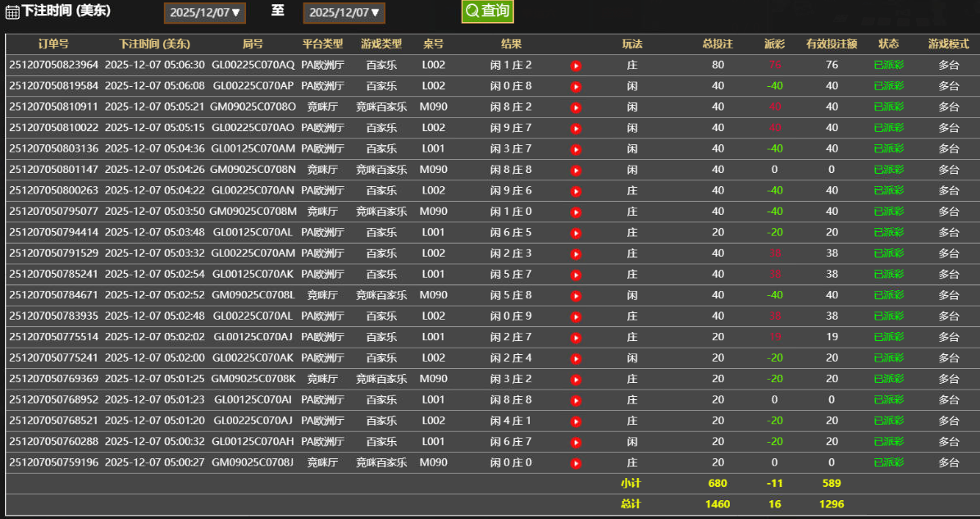Play the replay for result 闲 6 庄 5
Image resolution: width=980 pixels, height=519 pixels.
[577, 232]
